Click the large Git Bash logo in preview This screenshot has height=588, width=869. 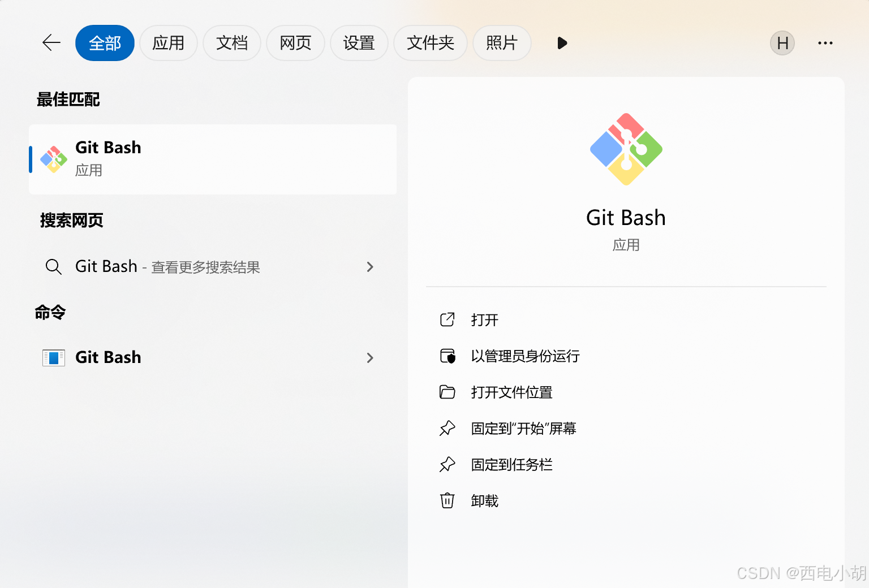tap(626, 149)
